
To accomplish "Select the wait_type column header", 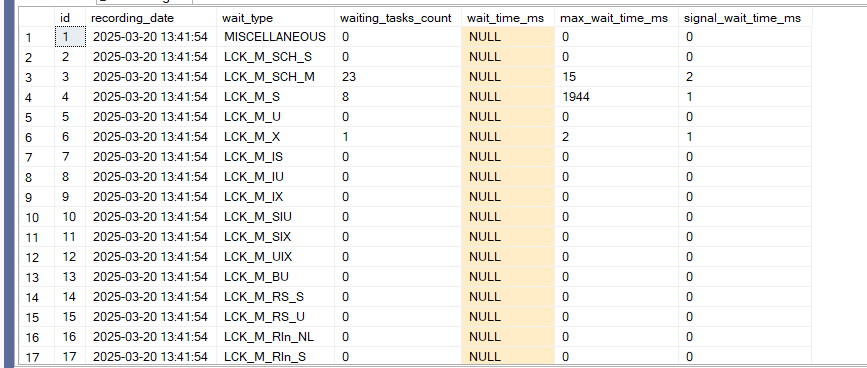I will coord(275,18).
